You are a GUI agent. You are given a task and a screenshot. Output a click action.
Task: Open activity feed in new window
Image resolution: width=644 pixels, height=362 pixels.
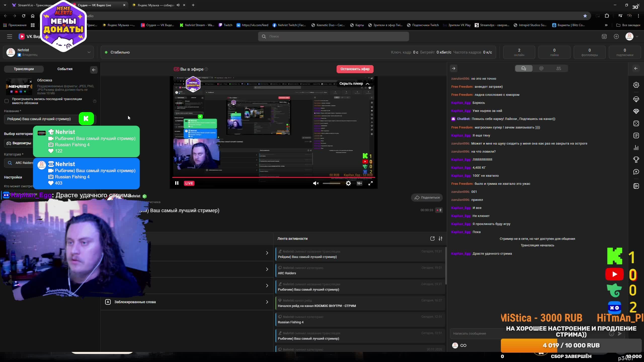click(x=432, y=239)
